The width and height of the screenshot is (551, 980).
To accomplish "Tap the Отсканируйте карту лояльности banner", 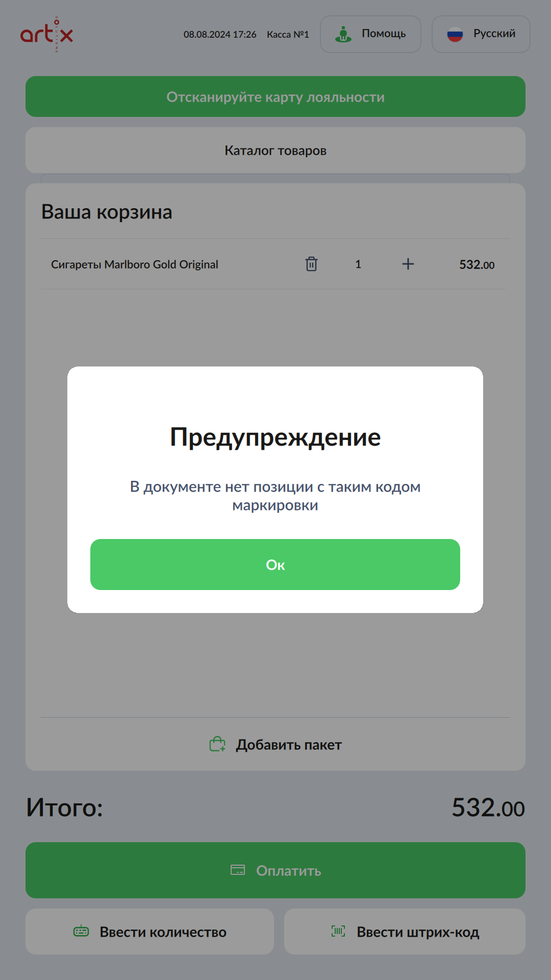I will (x=275, y=96).
